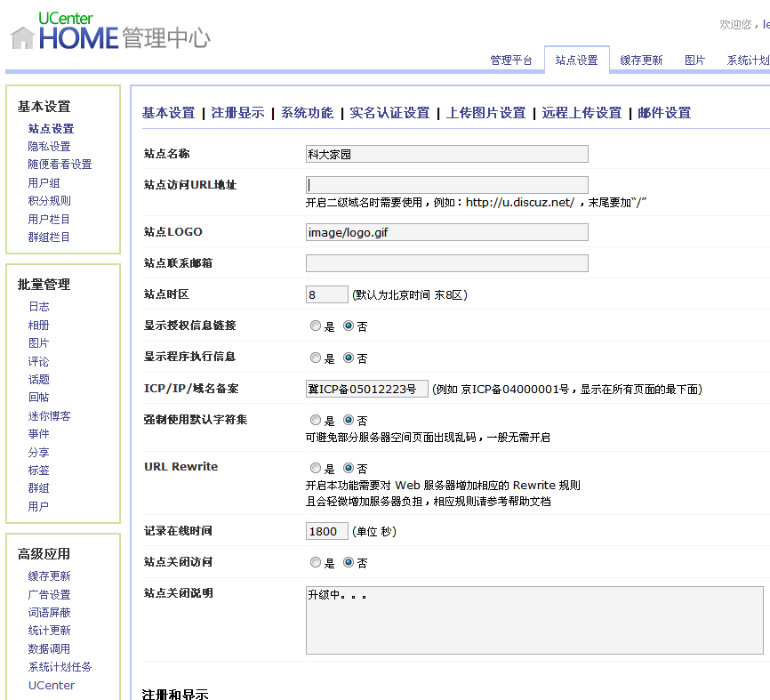Screen dimensions: 770x700
Task: Open 回帖 under 批量管理
Action: (39, 397)
